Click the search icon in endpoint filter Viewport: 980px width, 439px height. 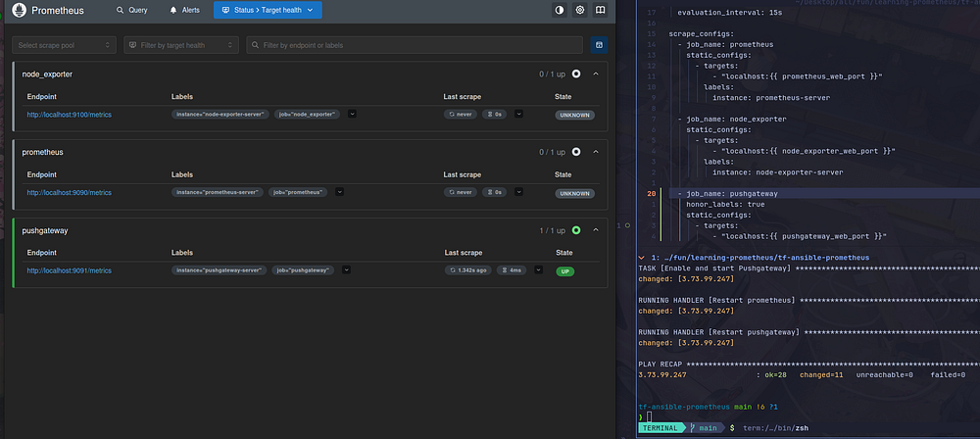pyautogui.click(x=255, y=45)
